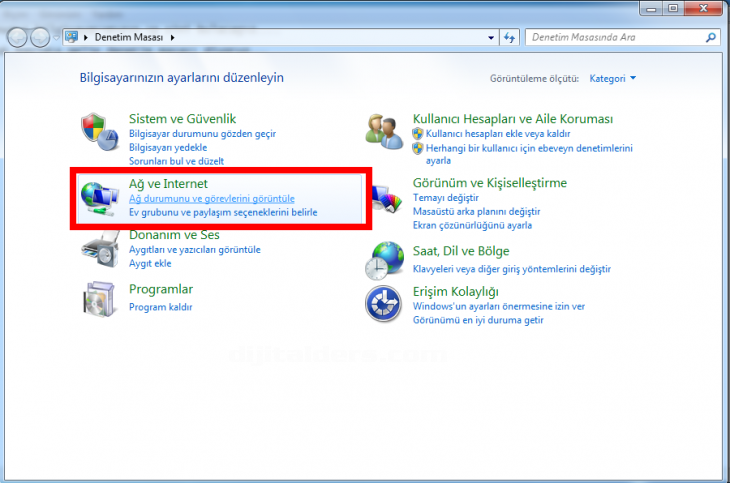Click the refresh icon beside address bar
This screenshot has width=730, height=483.
(509, 37)
